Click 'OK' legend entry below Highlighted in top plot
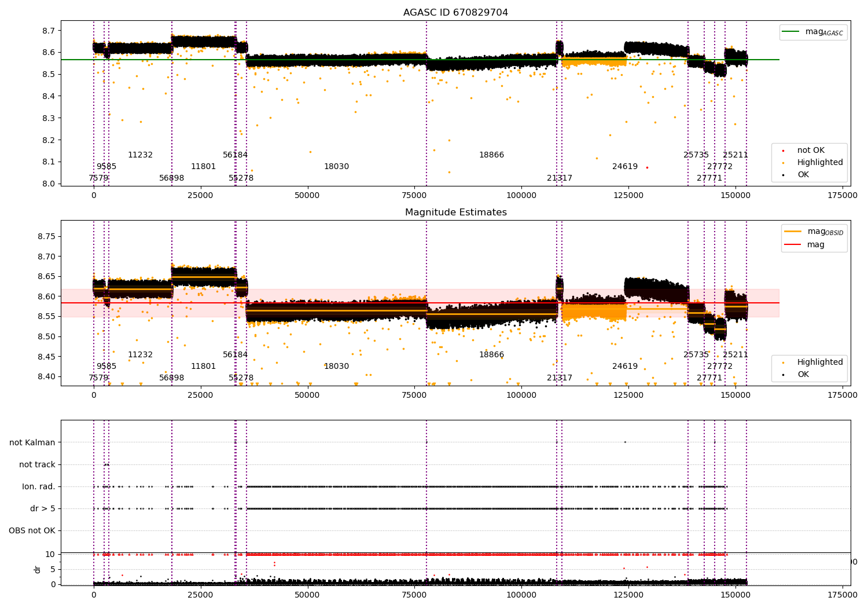Viewport: 868px width, 608px height. point(803,175)
